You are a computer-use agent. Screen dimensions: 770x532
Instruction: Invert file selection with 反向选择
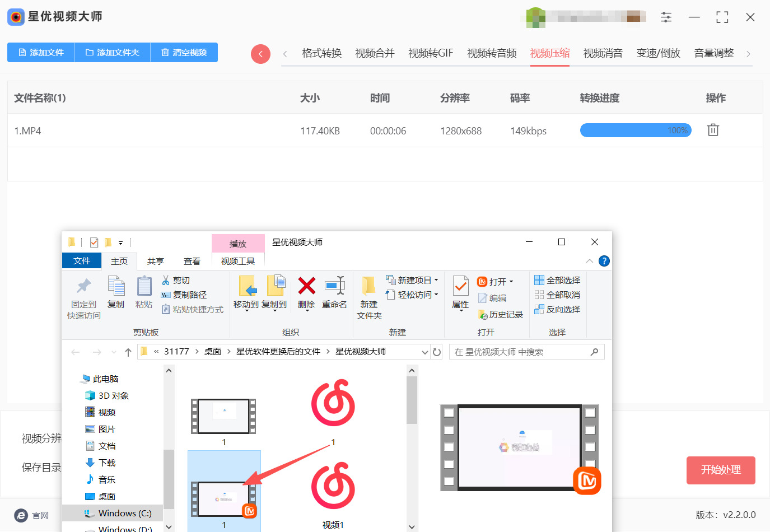(557, 309)
